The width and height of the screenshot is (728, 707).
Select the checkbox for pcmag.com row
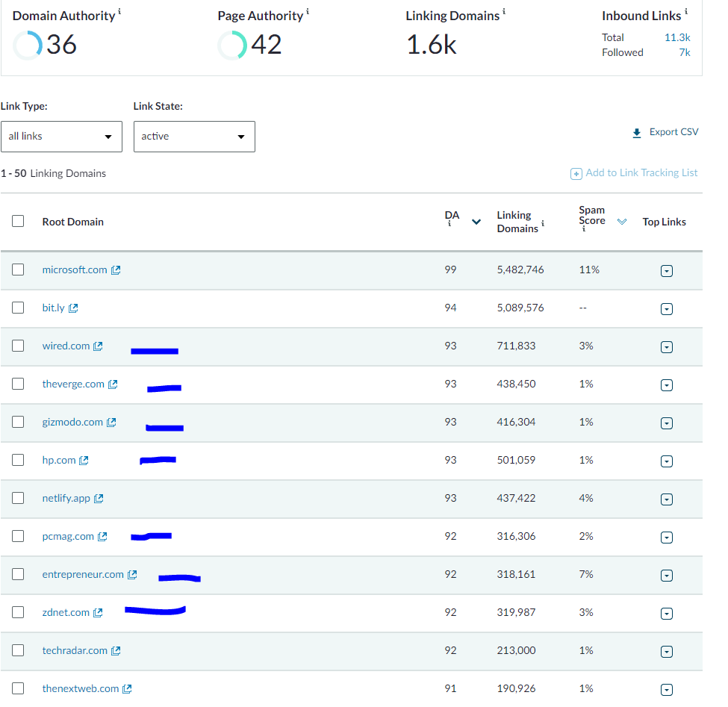18,536
